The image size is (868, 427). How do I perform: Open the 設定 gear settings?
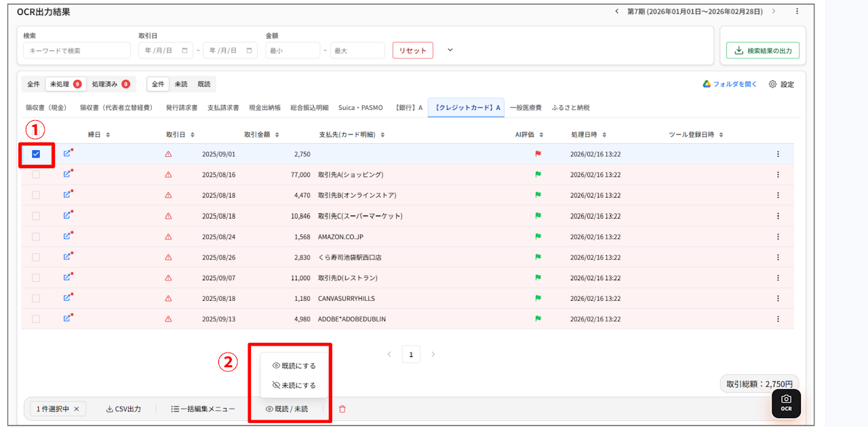point(781,84)
